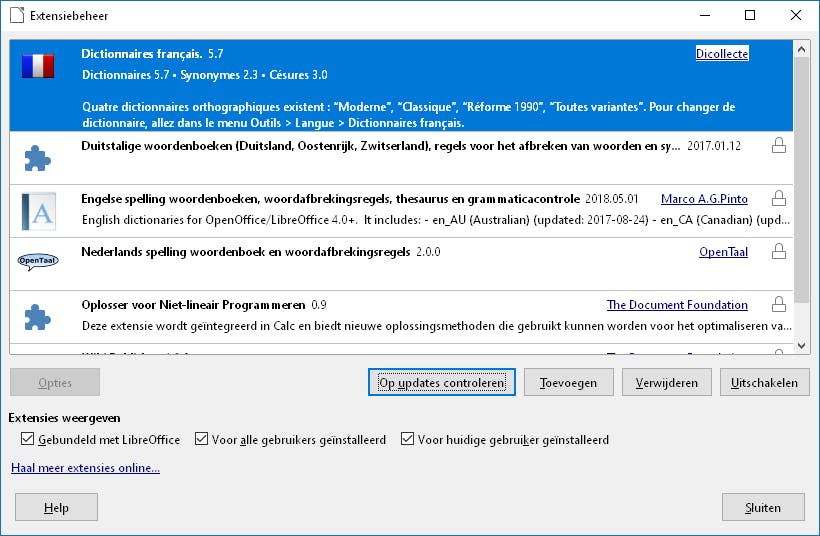This screenshot has height=536, width=820.
Task: Click the lock icon on Engelse spelling row
Action: pyautogui.click(x=779, y=198)
